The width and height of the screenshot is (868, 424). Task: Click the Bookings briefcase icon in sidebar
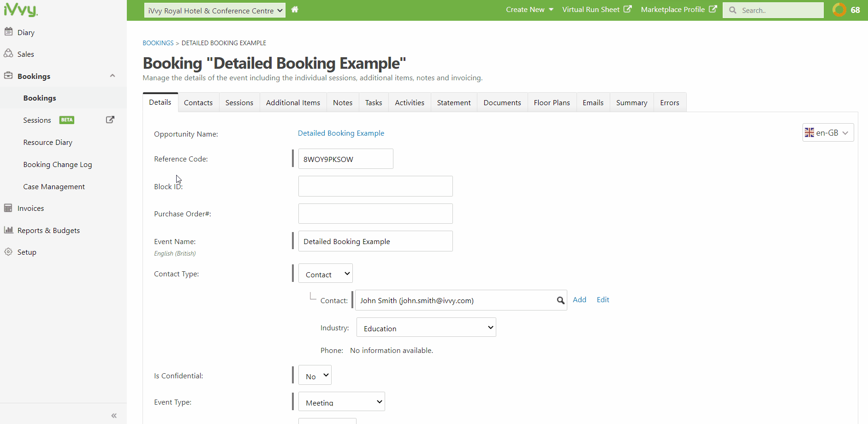pyautogui.click(x=8, y=76)
